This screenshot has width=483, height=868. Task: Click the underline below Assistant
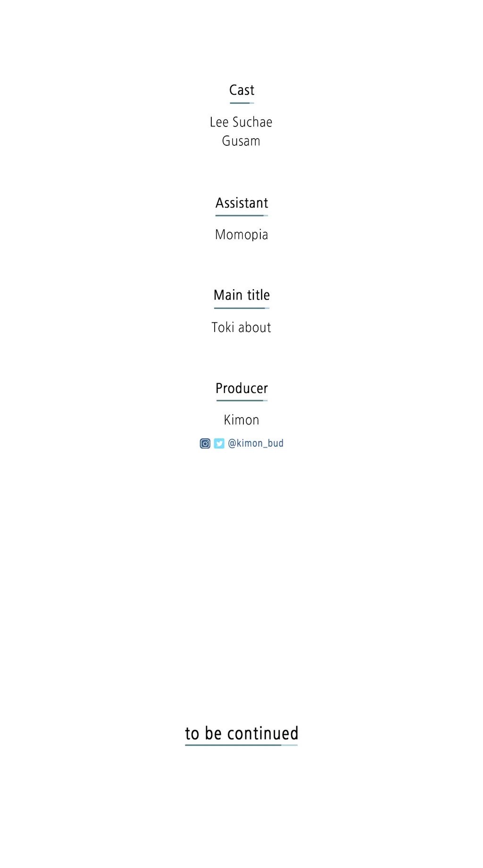[x=241, y=216]
